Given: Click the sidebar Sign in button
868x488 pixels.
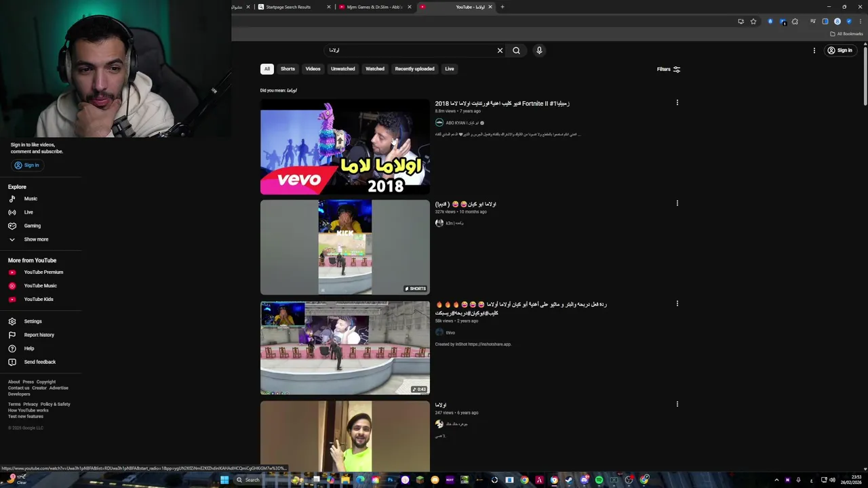Looking at the screenshot, I should click(27, 165).
